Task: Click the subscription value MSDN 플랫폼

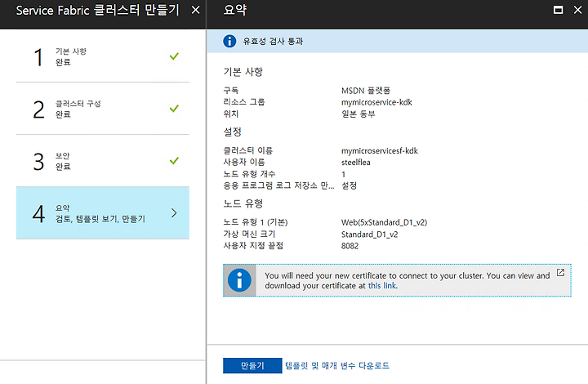Action: (366, 91)
